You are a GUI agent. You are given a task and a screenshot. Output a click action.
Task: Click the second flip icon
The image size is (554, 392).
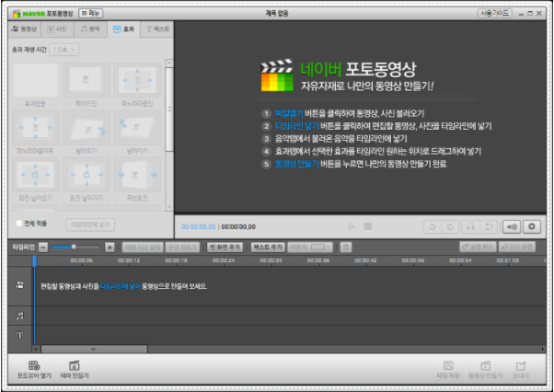(489, 226)
